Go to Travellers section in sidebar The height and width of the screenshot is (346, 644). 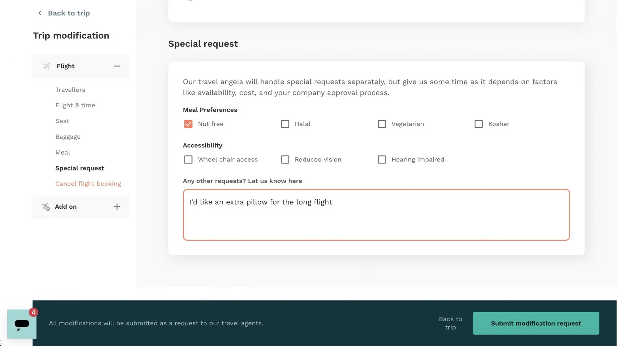tap(70, 90)
